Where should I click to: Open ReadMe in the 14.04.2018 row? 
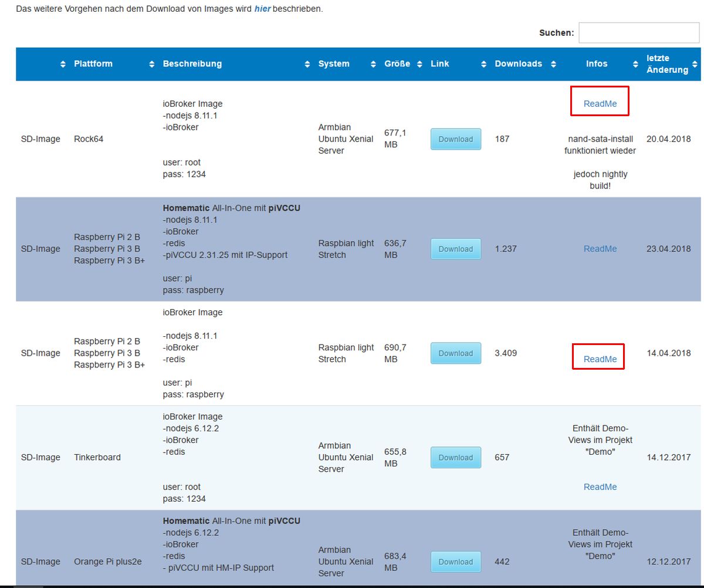tap(600, 359)
